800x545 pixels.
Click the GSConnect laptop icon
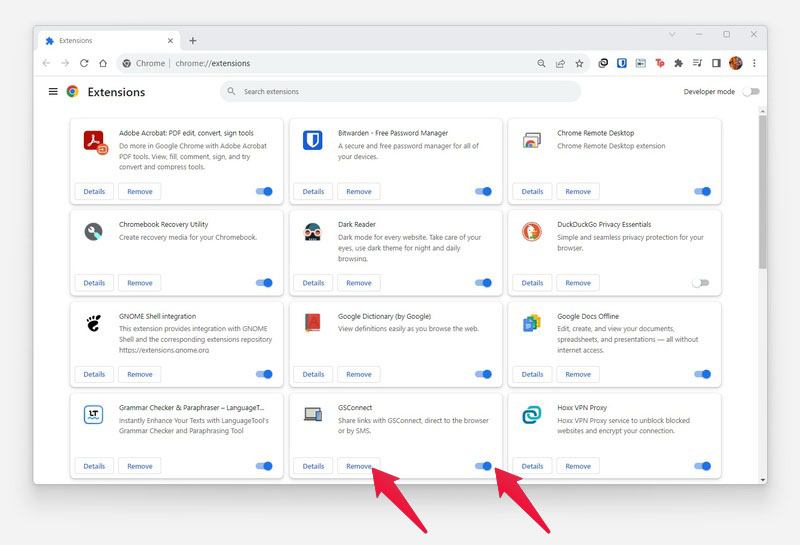tap(313, 414)
